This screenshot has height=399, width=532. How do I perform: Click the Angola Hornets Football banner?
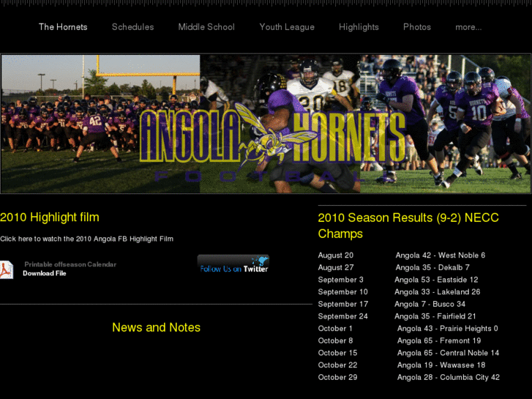click(x=266, y=124)
